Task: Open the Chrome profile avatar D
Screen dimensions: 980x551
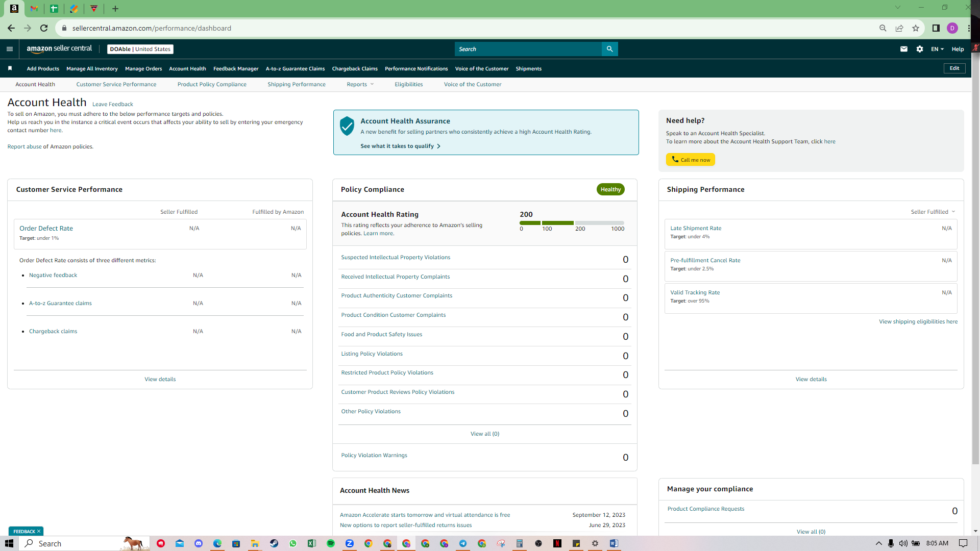Action: point(952,28)
